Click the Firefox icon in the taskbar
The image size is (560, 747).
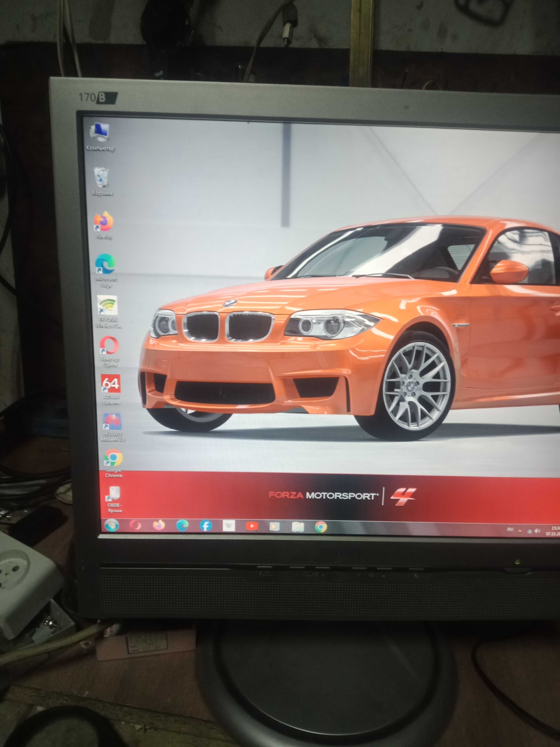point(159,525)
